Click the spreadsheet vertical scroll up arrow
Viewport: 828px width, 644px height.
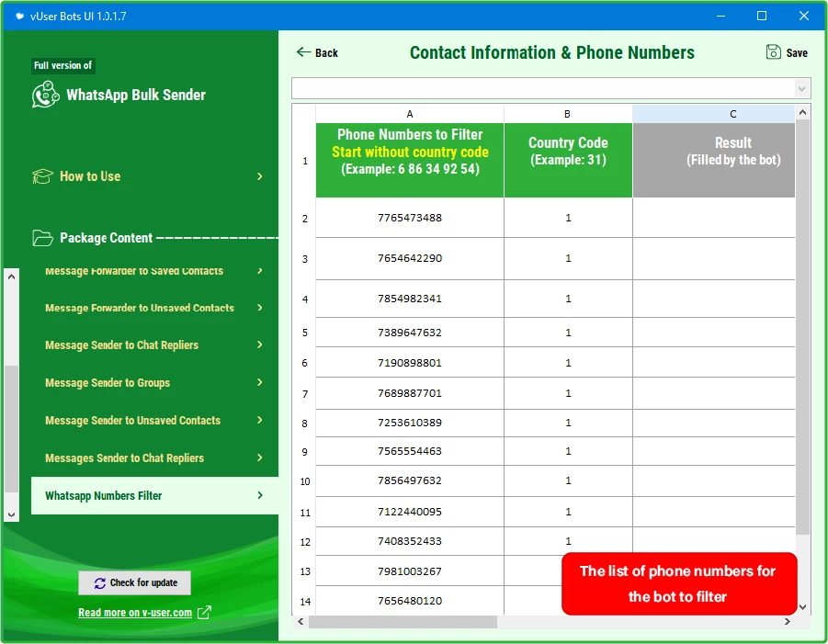(802, 112)
